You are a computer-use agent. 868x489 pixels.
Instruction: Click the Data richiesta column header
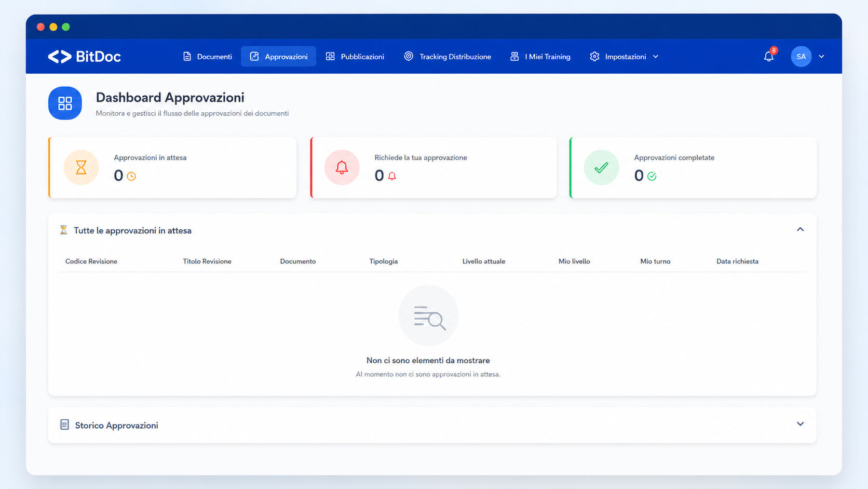point(737,261)
